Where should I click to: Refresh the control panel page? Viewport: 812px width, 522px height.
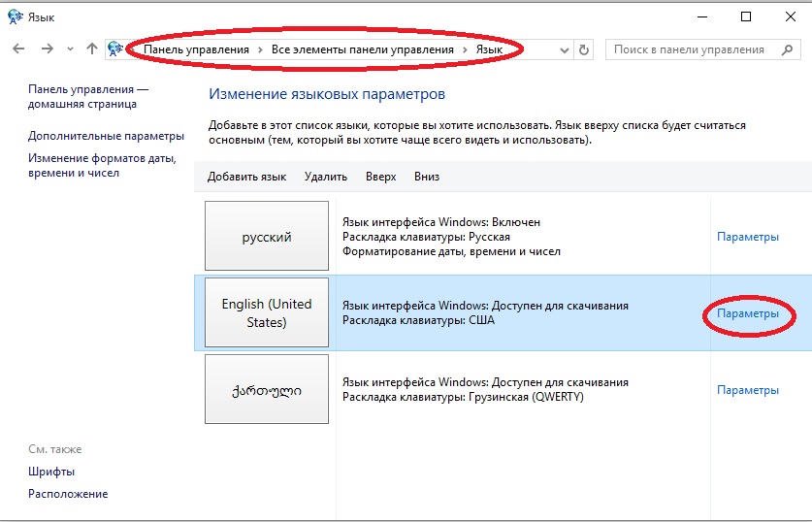click(x=584, y=49)
